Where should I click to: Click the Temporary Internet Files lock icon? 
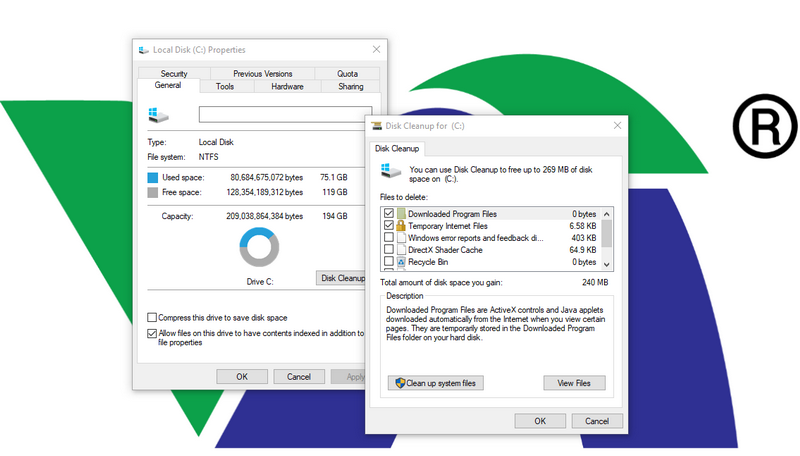401,225
